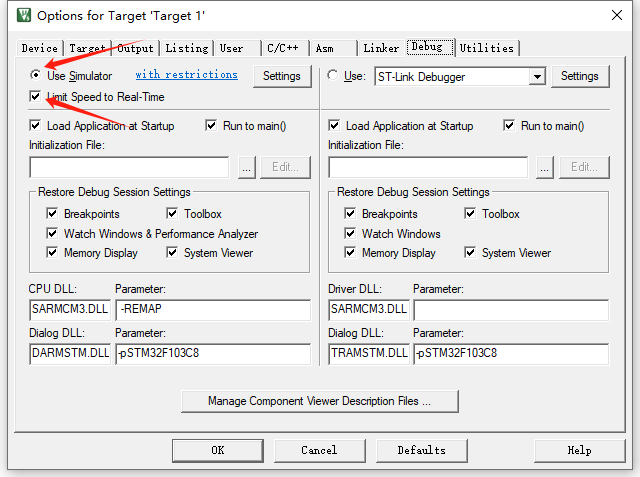The image size is (640, 477).
Task: Open the Help button
Action: click(x=580, y=450)
